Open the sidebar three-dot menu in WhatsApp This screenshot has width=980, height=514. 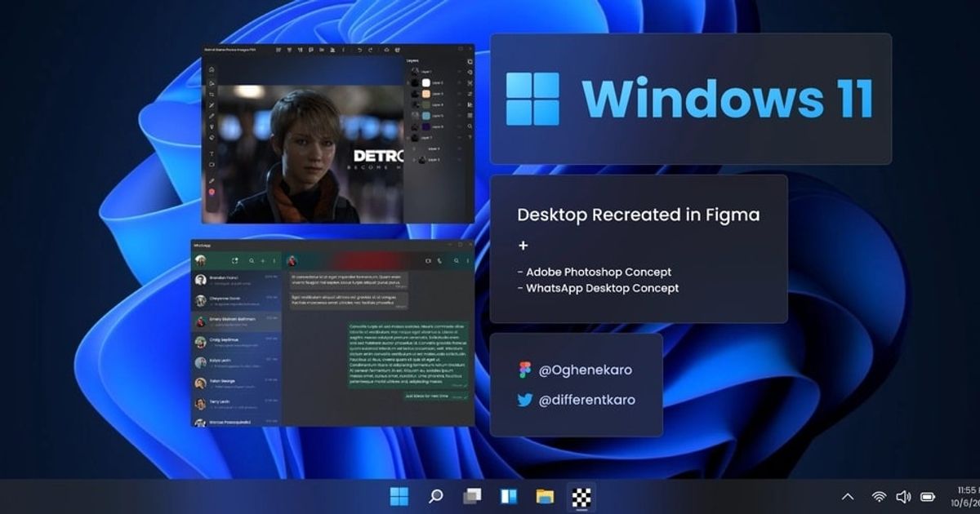coord(274,260)
